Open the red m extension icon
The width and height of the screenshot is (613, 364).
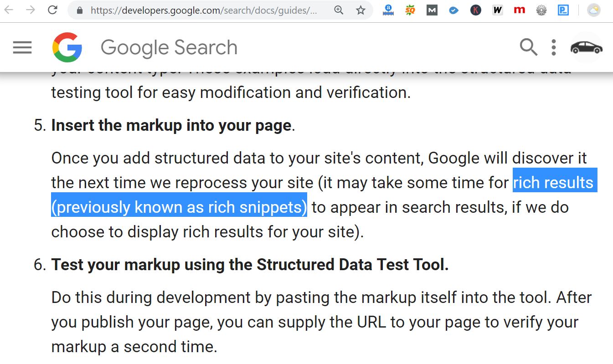tap(520, 10)
